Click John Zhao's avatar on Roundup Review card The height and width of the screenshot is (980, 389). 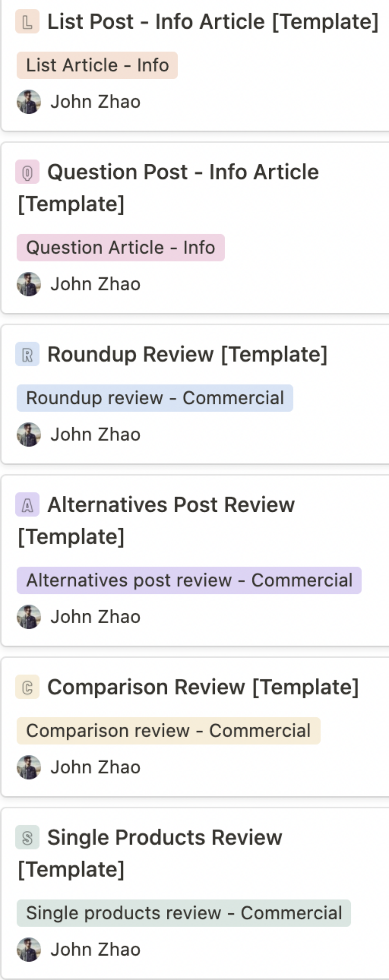click(x=29, y=434)
